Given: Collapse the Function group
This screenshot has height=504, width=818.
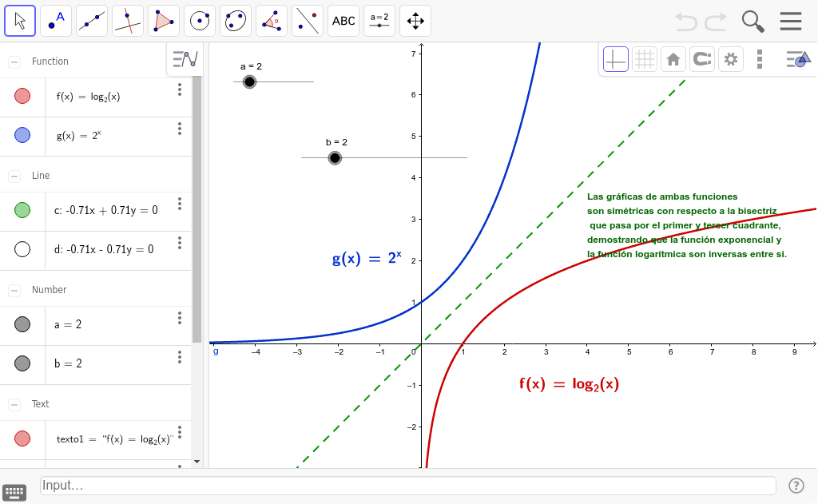Looking at the screenshot, I should pyautogui.click(x=14, y=62).
